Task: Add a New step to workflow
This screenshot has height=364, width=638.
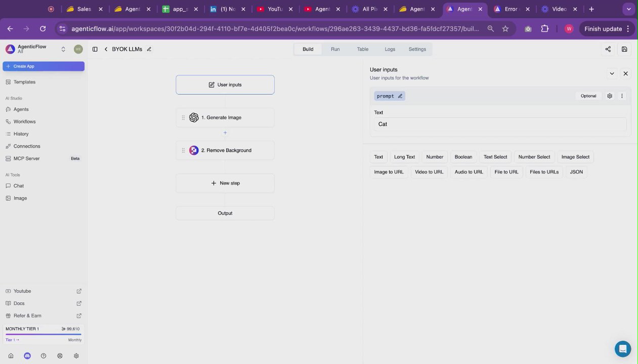Action: coord(225,183)
